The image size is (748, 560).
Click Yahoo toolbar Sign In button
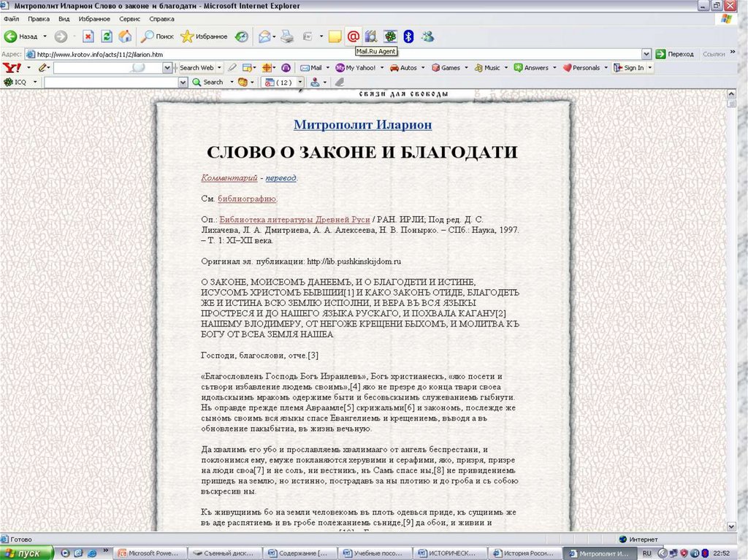629,68
